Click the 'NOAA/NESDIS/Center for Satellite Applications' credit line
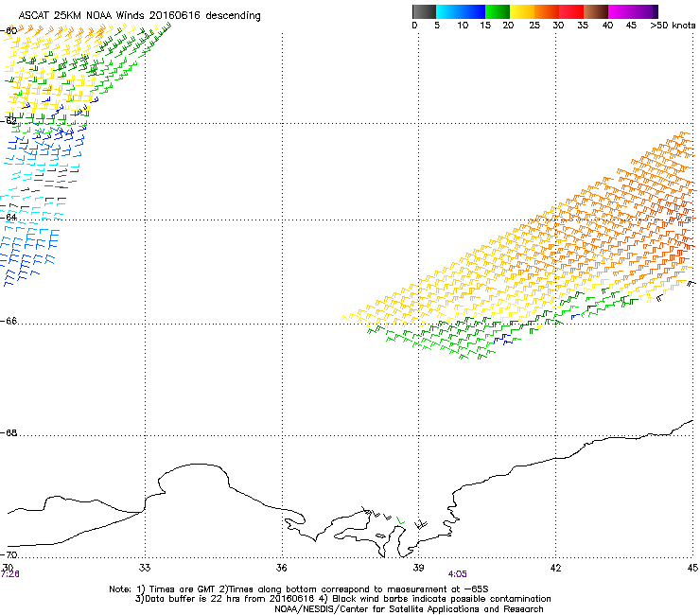This screenshot has height=615, width=700. 409,609
